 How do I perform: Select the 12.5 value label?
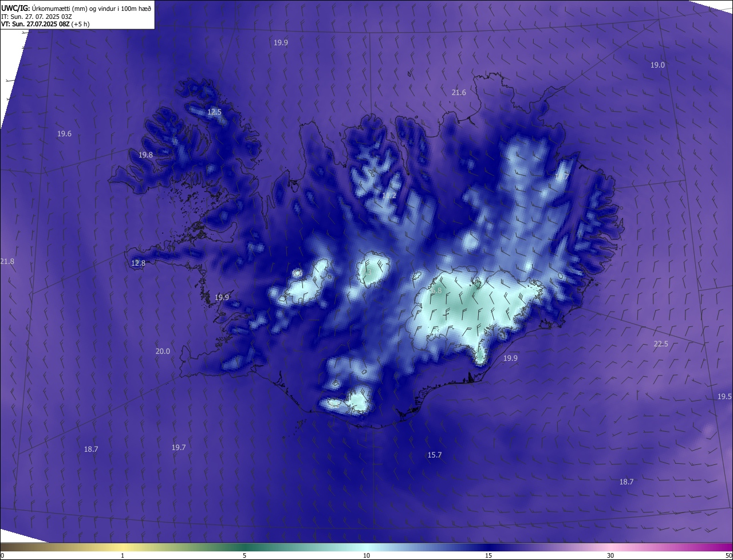[x=214, y=112]
